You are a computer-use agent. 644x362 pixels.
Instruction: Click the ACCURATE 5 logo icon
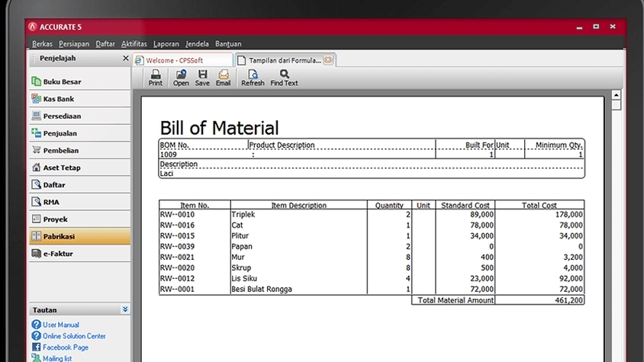[33, 27]
